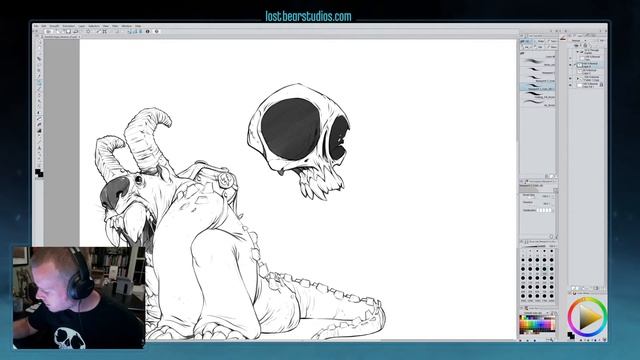Open the Selection menu

tap(94, 26)
